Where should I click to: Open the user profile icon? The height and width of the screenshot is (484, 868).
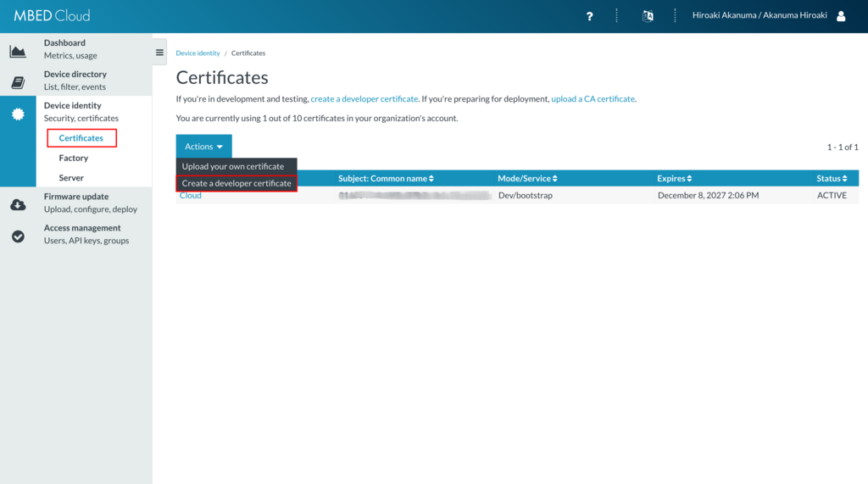pyautogui.click(x=841, y=16)
